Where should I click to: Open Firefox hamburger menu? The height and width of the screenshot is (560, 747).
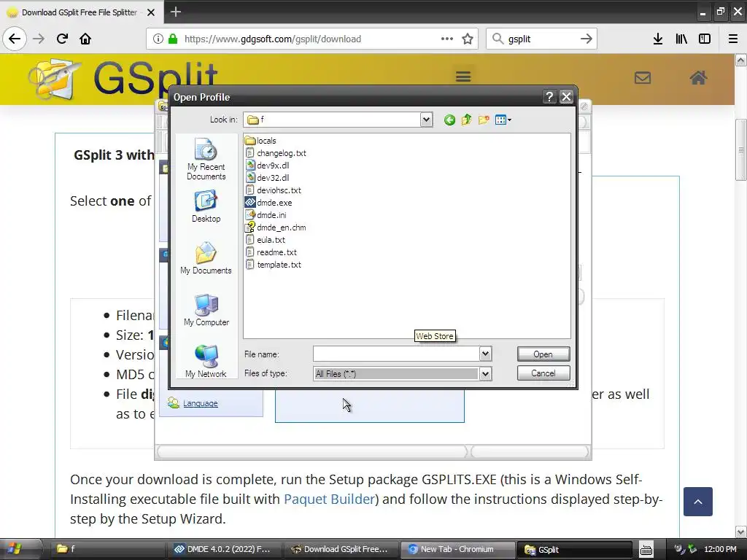click(733, 39)
